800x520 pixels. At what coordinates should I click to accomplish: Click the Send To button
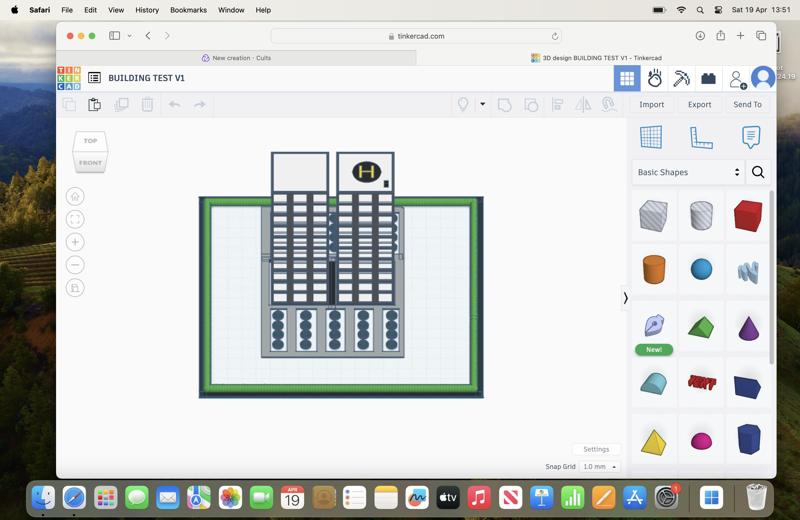[747, 104]
